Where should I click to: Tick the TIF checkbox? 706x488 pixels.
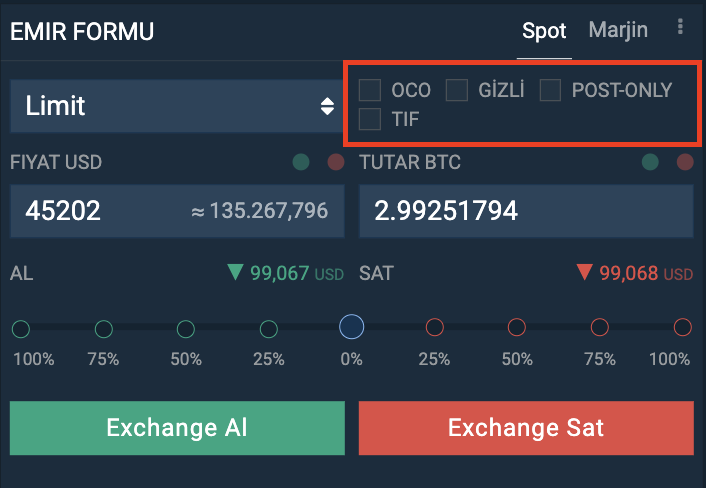click(x=370, y=119)
